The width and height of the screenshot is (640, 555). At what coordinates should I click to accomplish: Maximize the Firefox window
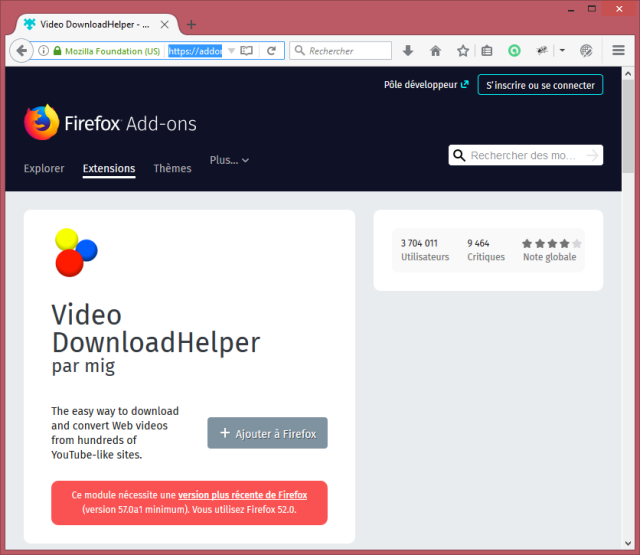pyautogui.click(x=592, y=9)
